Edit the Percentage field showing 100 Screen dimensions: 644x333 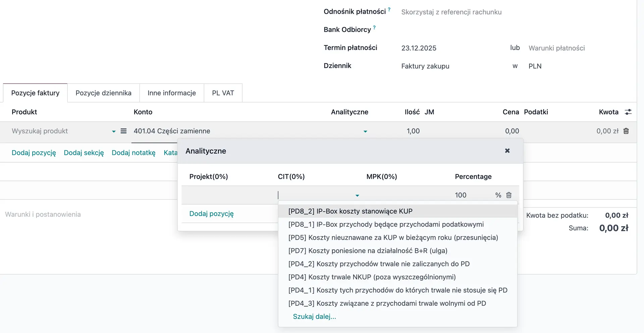470,195
